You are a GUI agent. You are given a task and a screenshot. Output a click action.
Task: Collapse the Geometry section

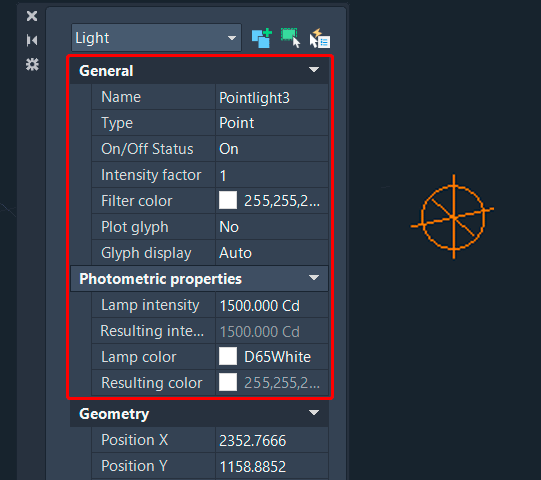(x=314, y=413)
